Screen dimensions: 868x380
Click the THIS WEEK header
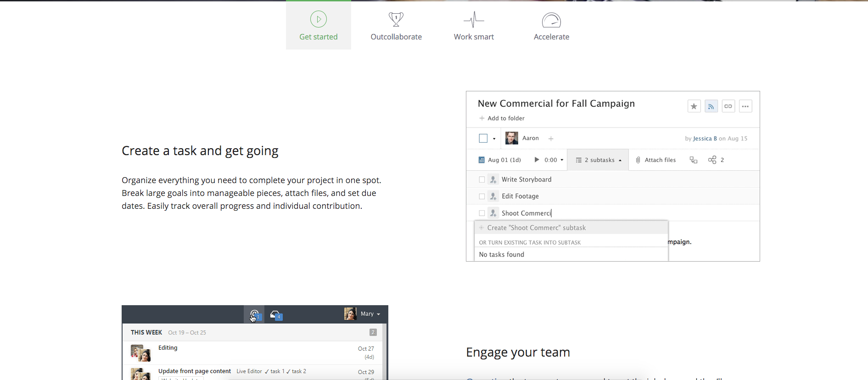[146, 333]
